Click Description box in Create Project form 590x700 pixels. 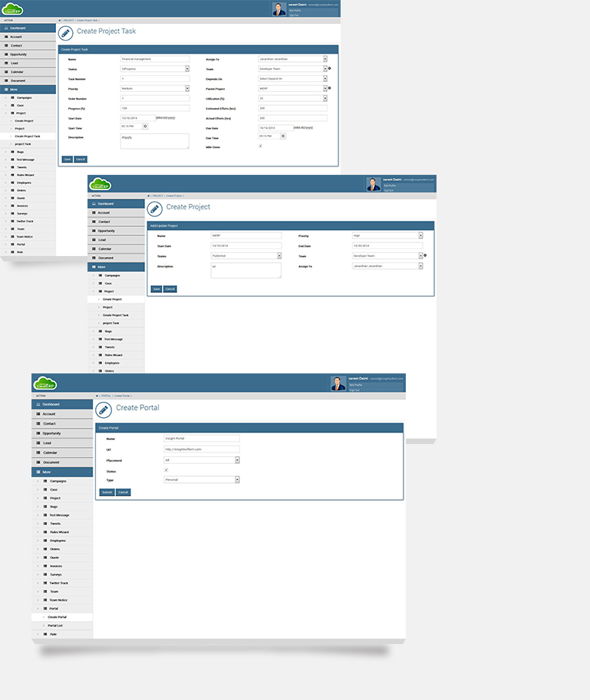(x=246, y=271)
